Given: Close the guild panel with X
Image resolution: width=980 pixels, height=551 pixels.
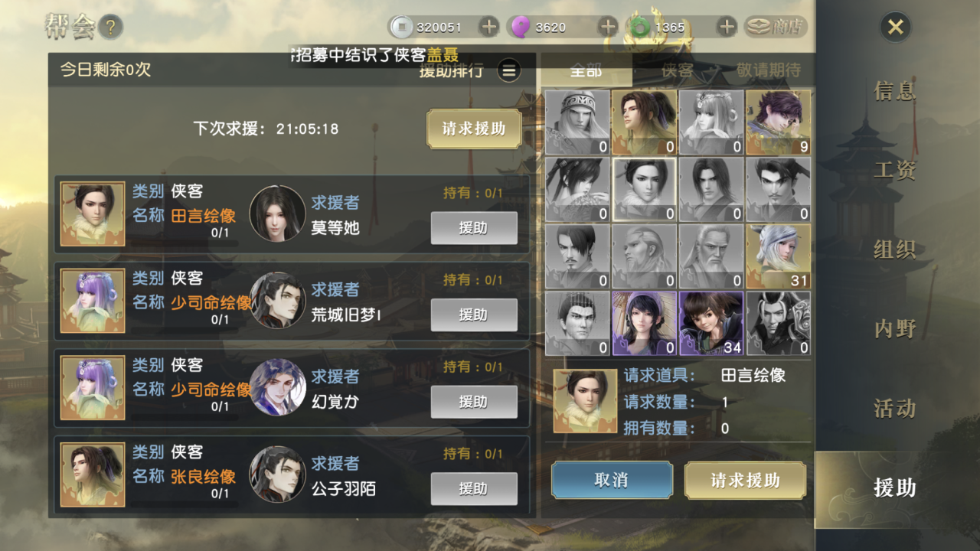Looking at the screenshot, I should (x=895, y=28).
